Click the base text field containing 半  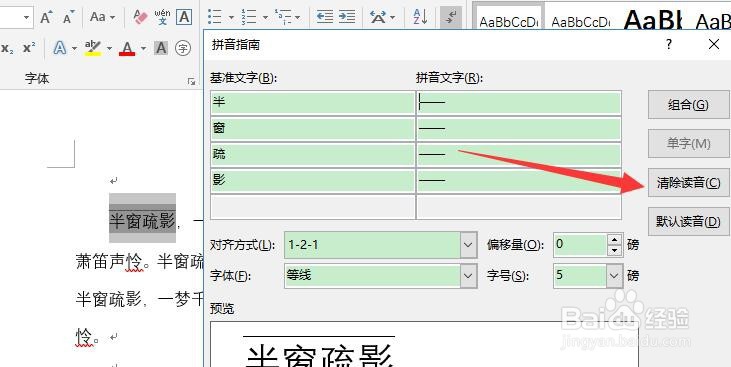pyautogui.click(x=312, y=103)
